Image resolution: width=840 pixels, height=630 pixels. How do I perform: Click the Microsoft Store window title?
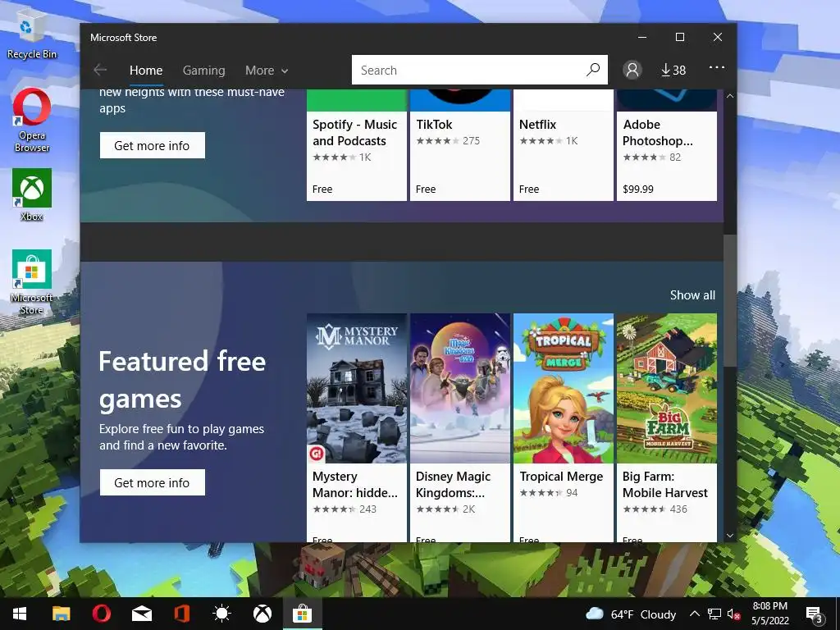pyautogui.click(x=123, y=38)
